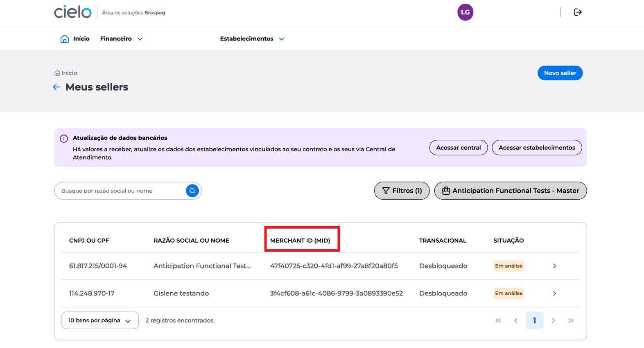This screenshot has height=348, width=644.
Task: Go to first page of results
Action: tap(498, 321)
